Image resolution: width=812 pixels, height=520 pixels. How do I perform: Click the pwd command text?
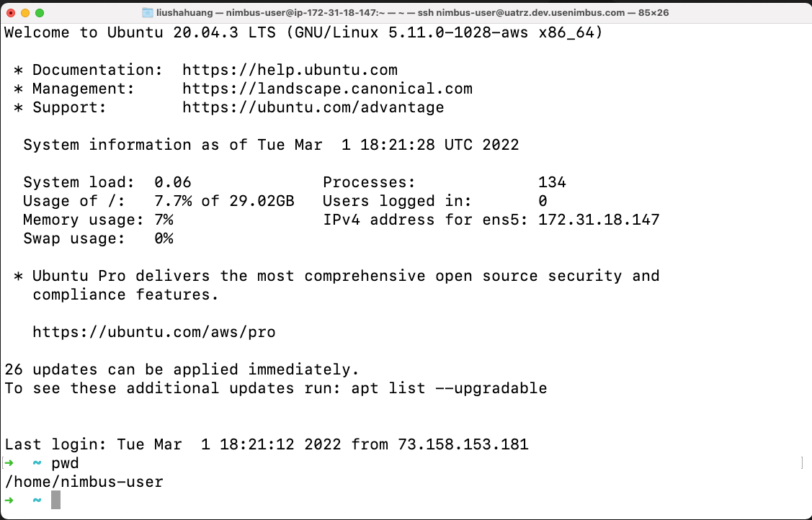(66, 463)
